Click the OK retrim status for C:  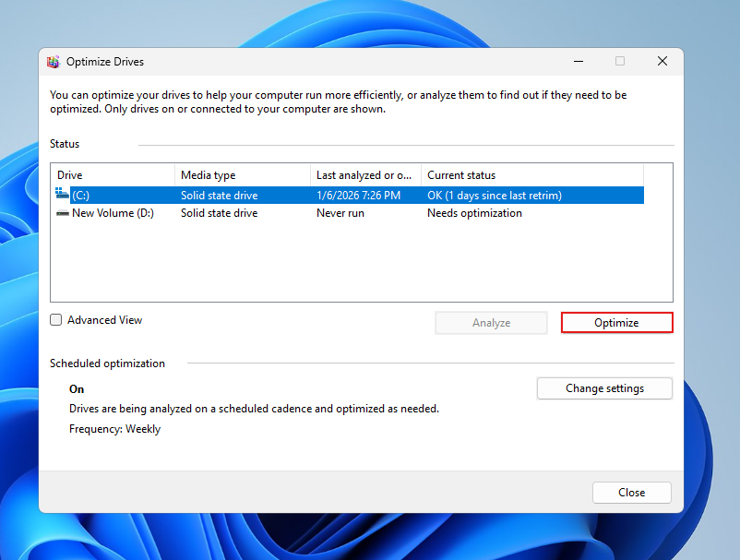(x=494, y=196)
